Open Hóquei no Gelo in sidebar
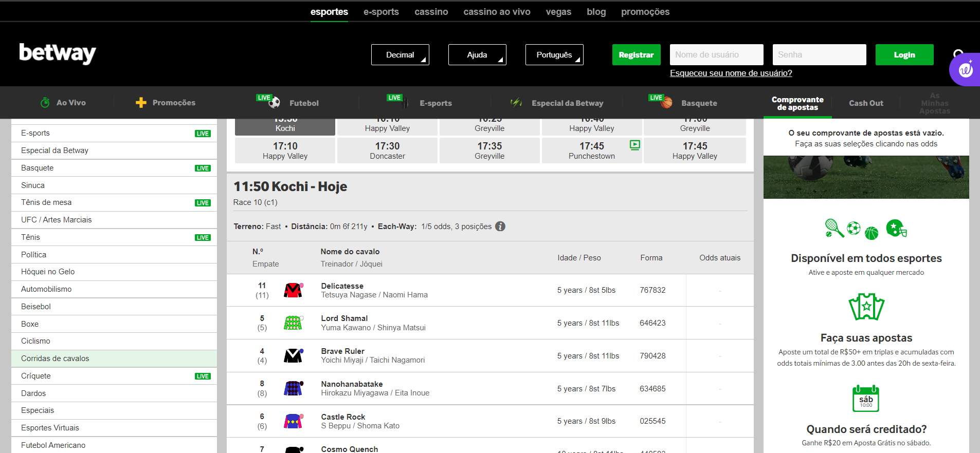The image size is (980, 453). (x=114, y=272)
